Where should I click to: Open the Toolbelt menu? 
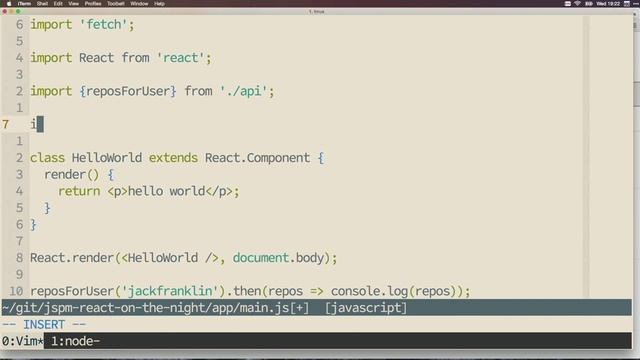[x=116, y=3]
